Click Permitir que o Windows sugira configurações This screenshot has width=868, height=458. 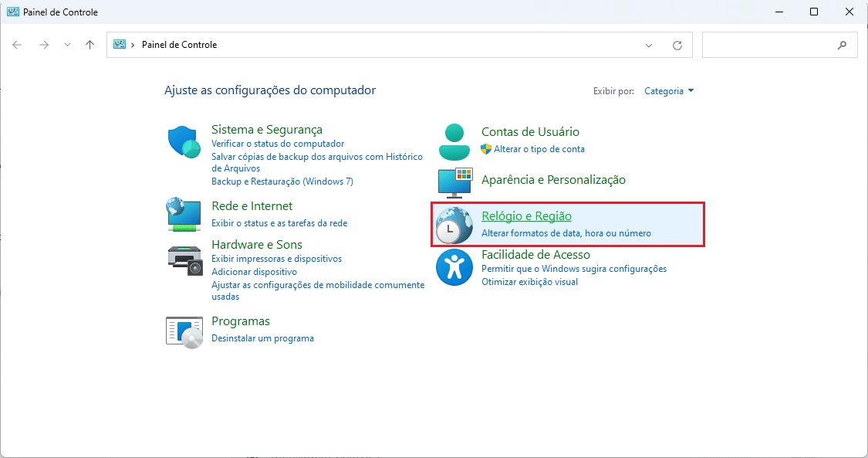click(574, 269)
